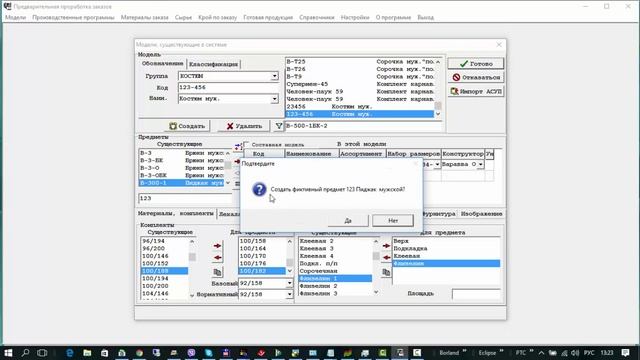640x360 pixels.
Task: Select model row Супермен-45
Action: pyautogui.click(x=360, y=84)
